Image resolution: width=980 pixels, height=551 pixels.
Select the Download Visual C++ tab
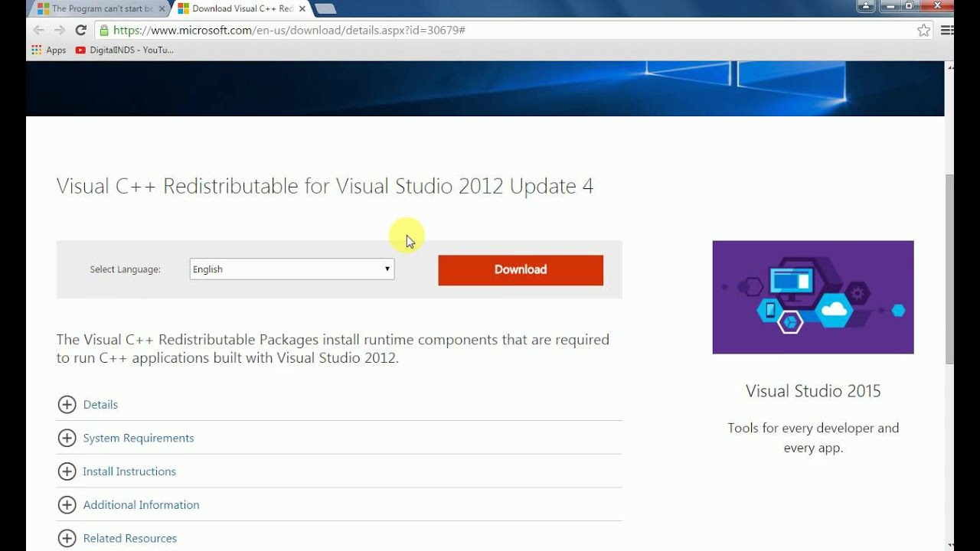242,8
